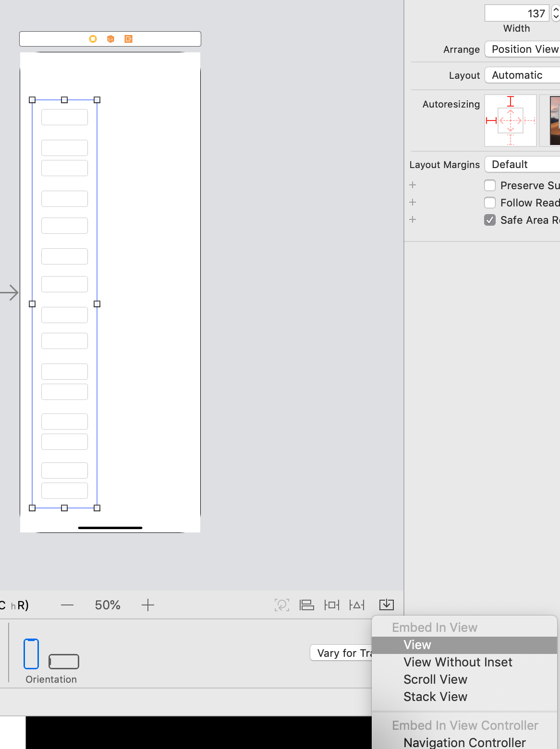This screenshot has height=749, width=560.
Task: Click the Width stepper up arrow
Action: (555, 10)
